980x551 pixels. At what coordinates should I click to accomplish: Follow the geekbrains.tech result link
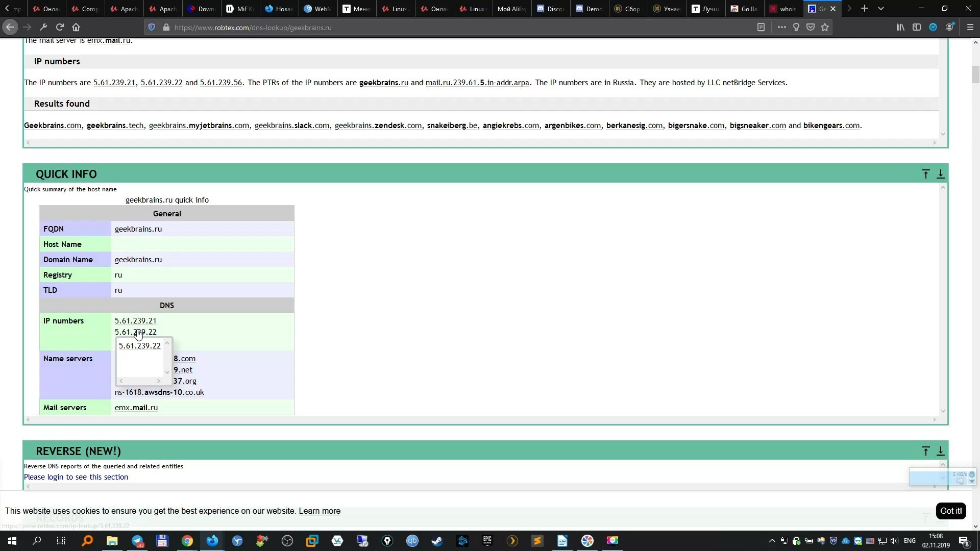pos(115,126)
